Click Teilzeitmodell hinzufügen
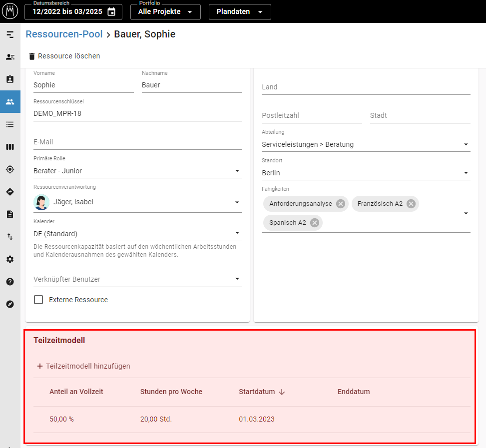Image resolution: width=486 pixels, height=448 pixels. click(83, 366)
